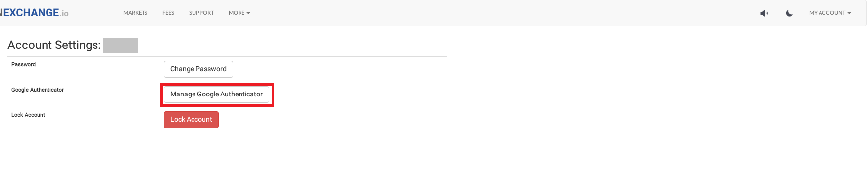Click the red Lock Account button
868x190 pixels.
[191, 120]
